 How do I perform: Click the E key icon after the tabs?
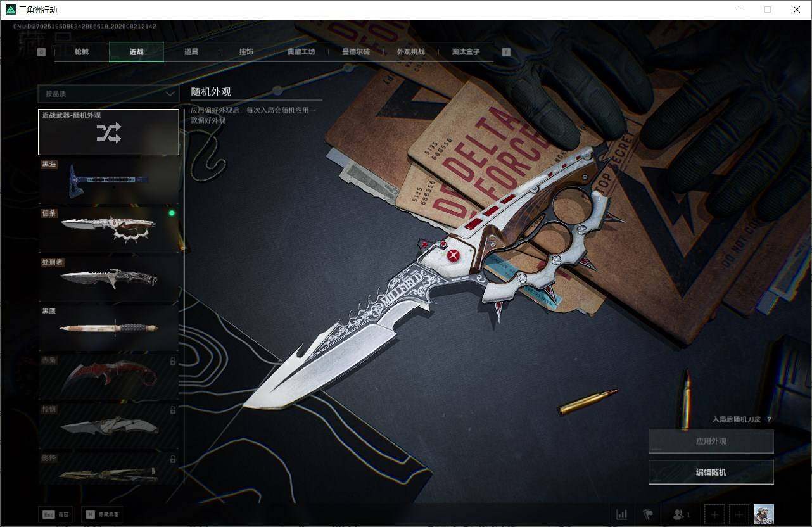click(x=506, y=52)
